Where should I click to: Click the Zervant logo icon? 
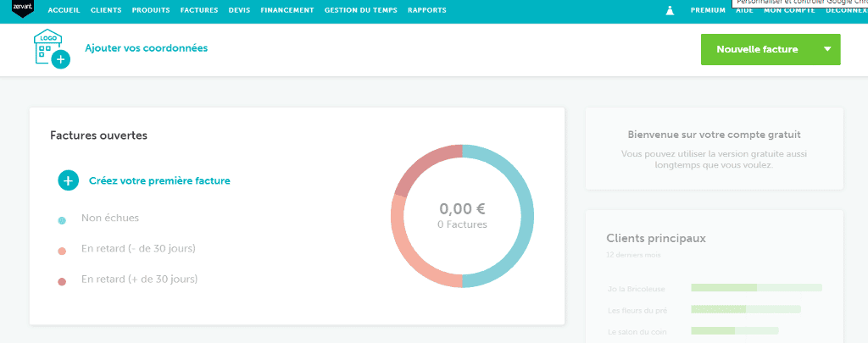click(23, 8)
